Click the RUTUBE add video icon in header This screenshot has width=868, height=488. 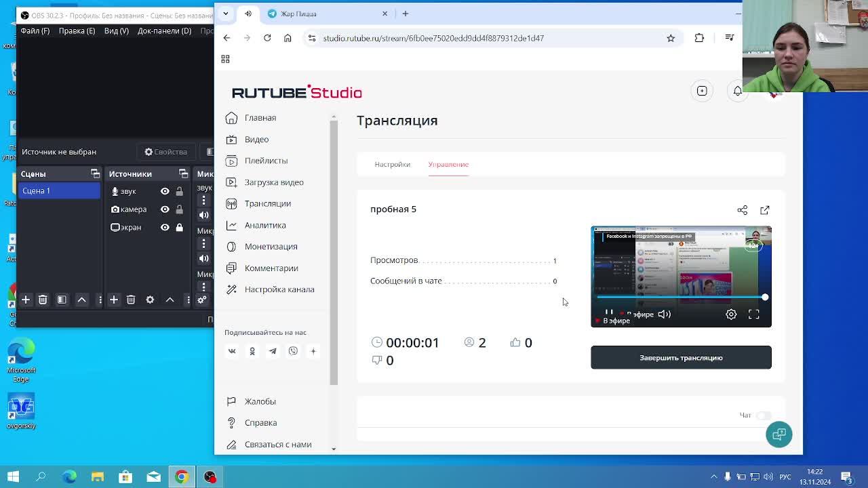click(702, 91)
